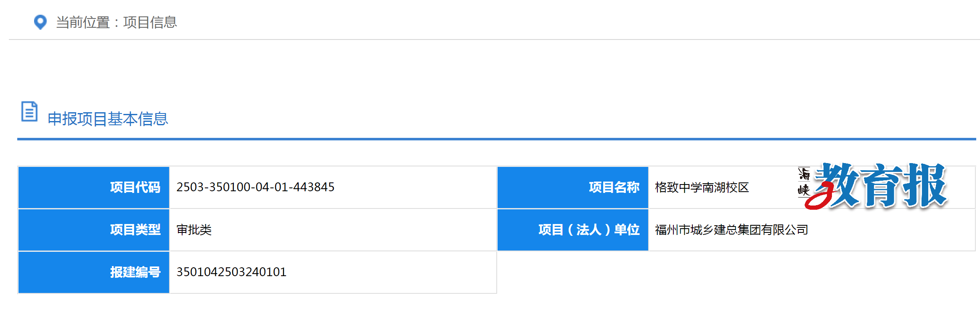
Task: Select 福州市城乡建总集团有限公司 company name
Action: 731,230
